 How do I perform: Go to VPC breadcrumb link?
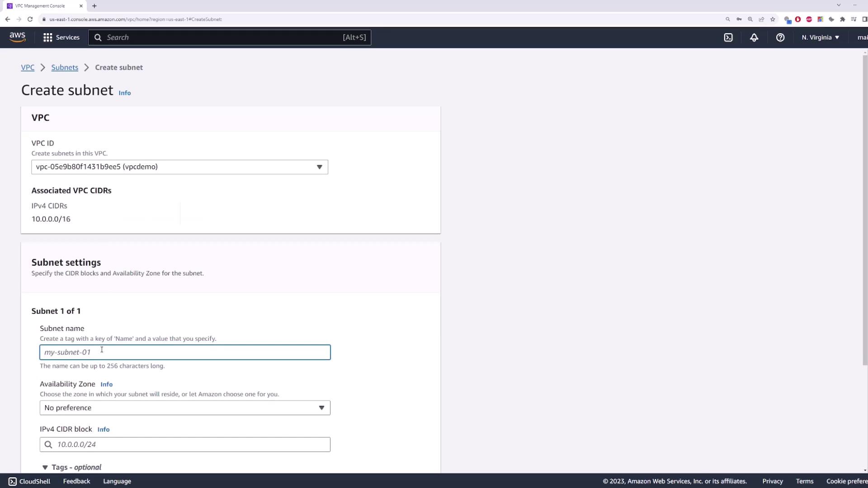click(28, 67)
